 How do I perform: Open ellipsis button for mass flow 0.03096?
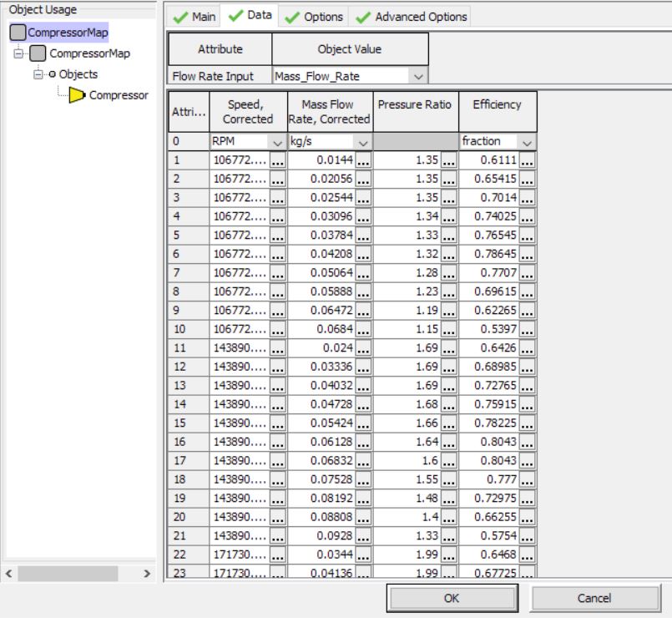pyautogui.click(x=363, y=217)
